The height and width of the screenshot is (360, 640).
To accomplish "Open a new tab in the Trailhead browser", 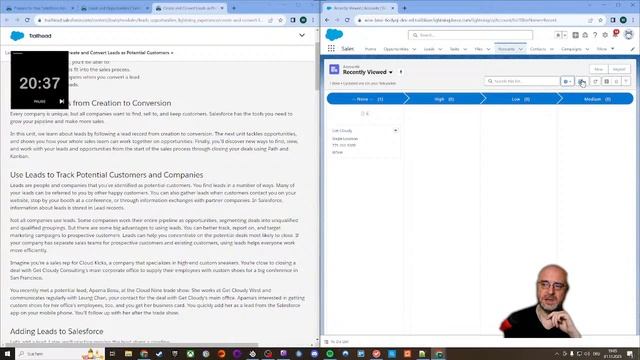I will pyautogui.click(x=234, y=8).
